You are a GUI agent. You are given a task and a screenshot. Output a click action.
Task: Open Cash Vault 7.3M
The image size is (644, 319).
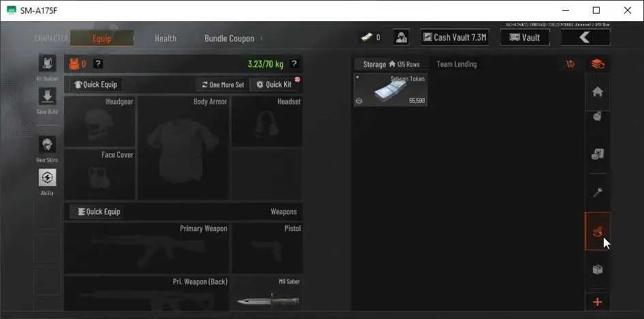point(455,37)
